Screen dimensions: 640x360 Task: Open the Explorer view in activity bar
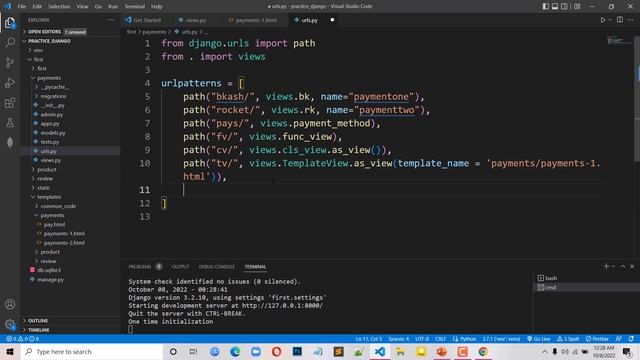pyautogui.click(x=10, y=23)
